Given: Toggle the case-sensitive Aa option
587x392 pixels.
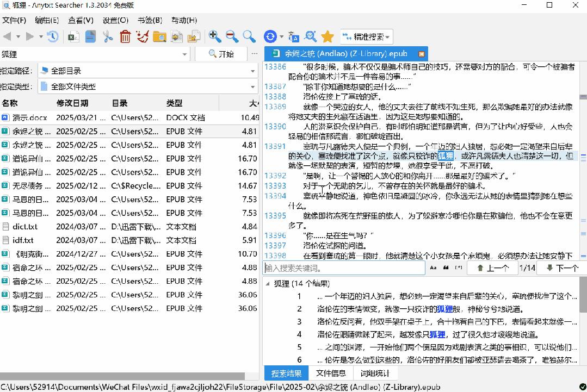Looking at the screenshot, I should (433, 268).
